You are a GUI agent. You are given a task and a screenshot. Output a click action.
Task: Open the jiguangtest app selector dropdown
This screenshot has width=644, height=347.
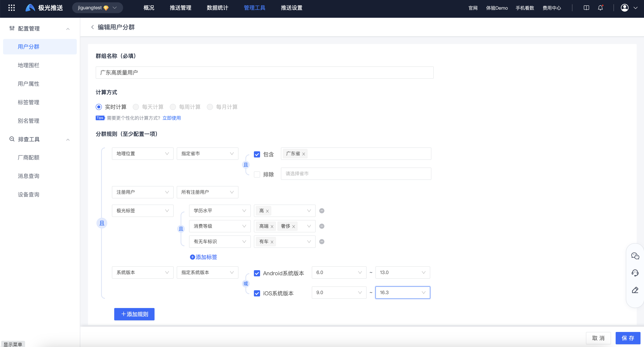click(x=97, y=8)
